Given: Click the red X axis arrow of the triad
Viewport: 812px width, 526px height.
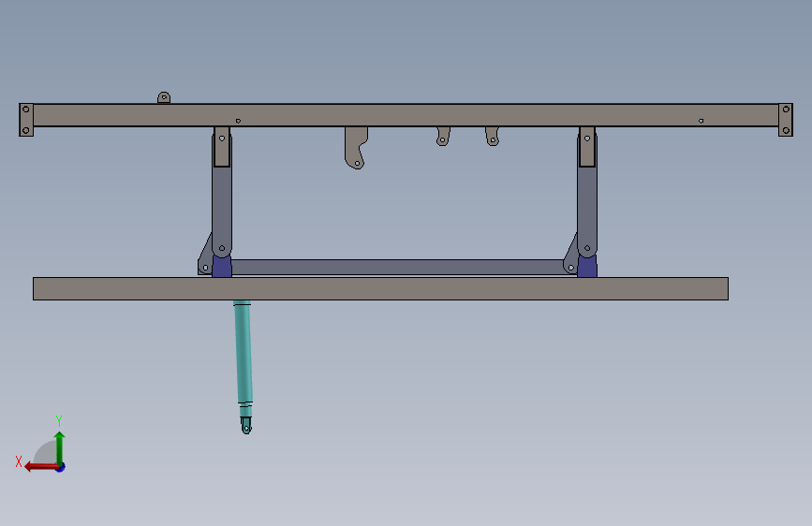Looking at the screenshot, I should click(40, 467).
